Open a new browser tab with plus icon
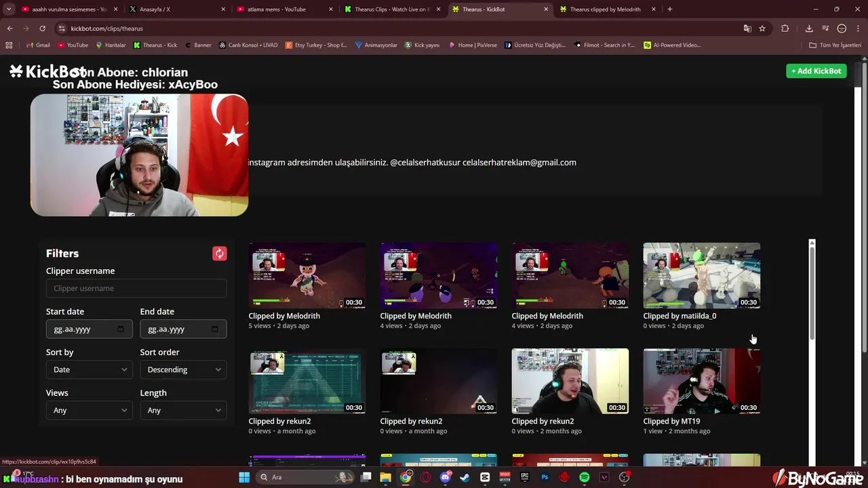868x488 pixels. 670,9
